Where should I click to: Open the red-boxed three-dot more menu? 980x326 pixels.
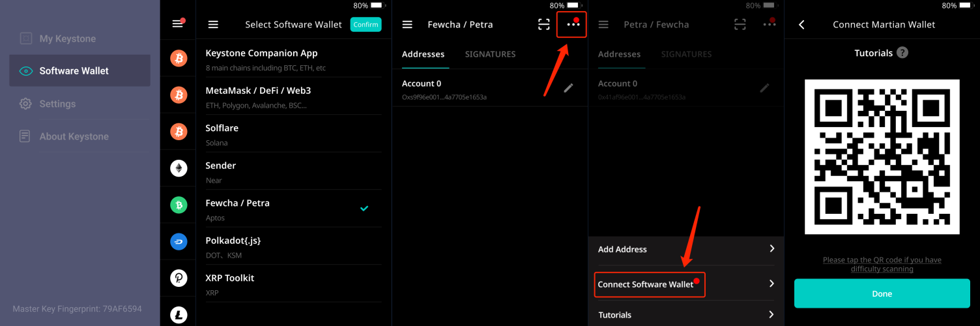573,25
